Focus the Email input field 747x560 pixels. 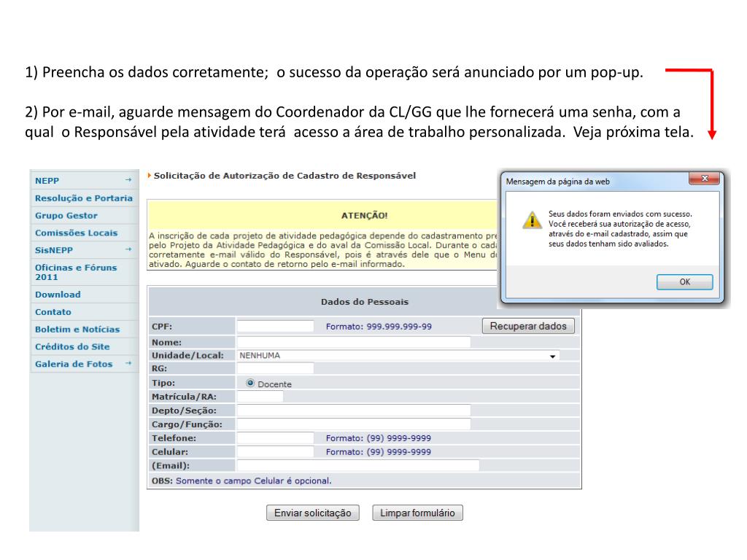click(x=358, y=466)
